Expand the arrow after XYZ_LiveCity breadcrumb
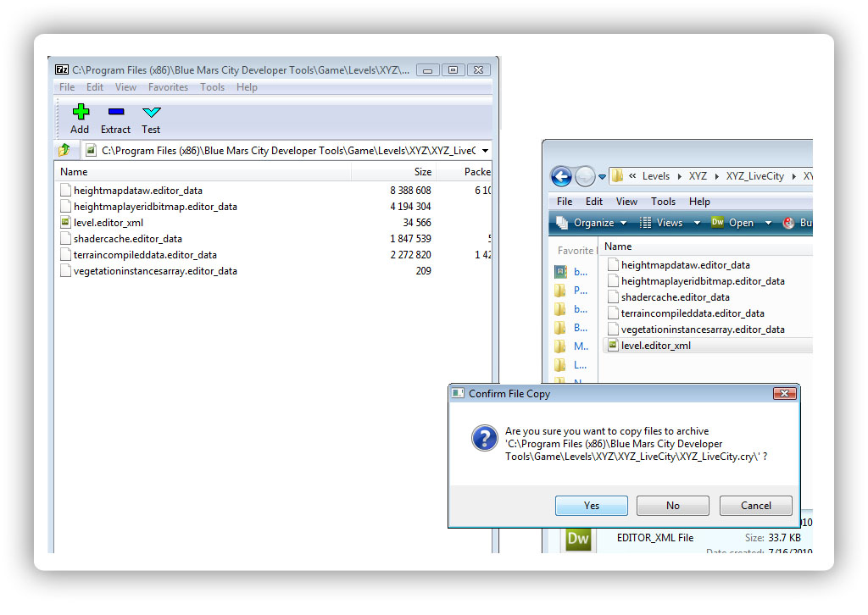868x615 pixels. tap(793, 176)
